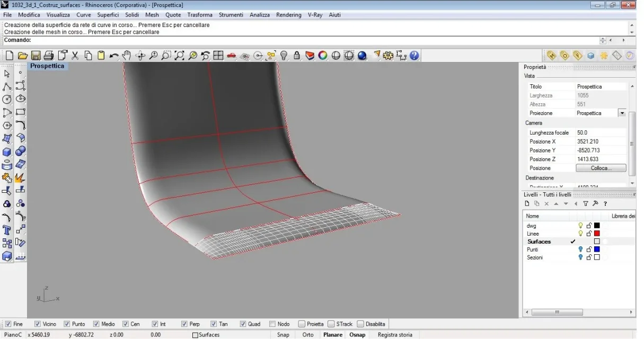Click the padlock lock-objects icon
The height and width of the screenshot is (339, 644).
pos(297,56)
